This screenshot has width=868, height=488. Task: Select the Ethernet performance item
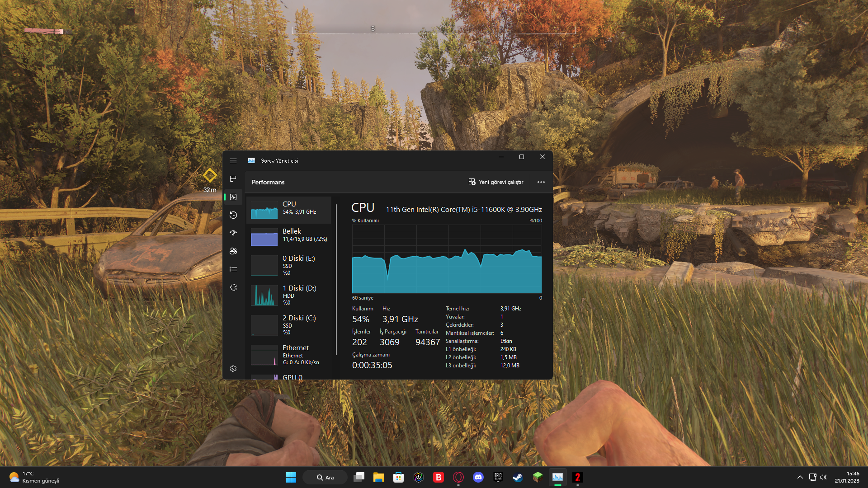click(289, 355)
